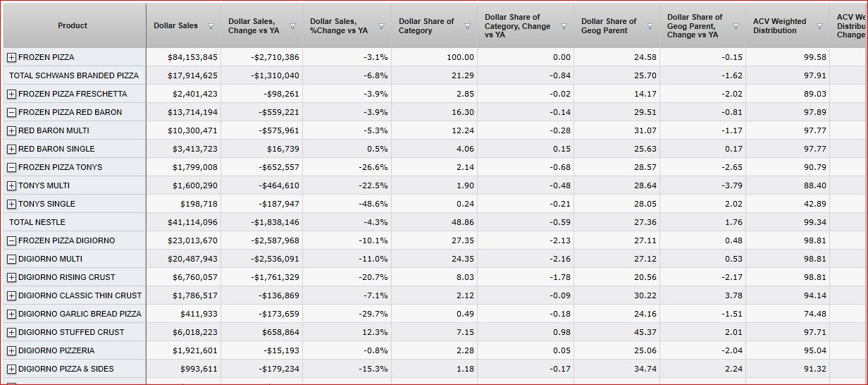Viewport: 868px width, 385px height.
Task: Click the Dollar Share of Geog Parent filter icon
Action: tap(650, 26)
